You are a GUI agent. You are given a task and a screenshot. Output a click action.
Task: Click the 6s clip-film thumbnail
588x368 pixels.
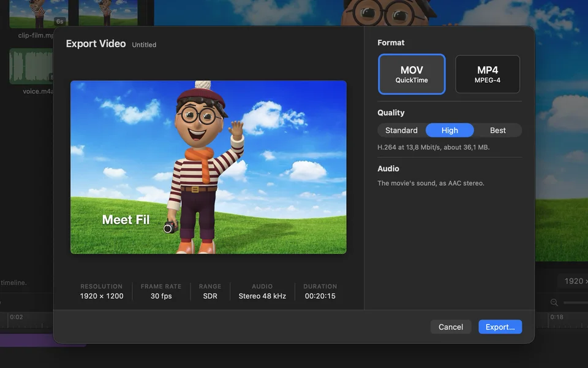coord(39,13)
